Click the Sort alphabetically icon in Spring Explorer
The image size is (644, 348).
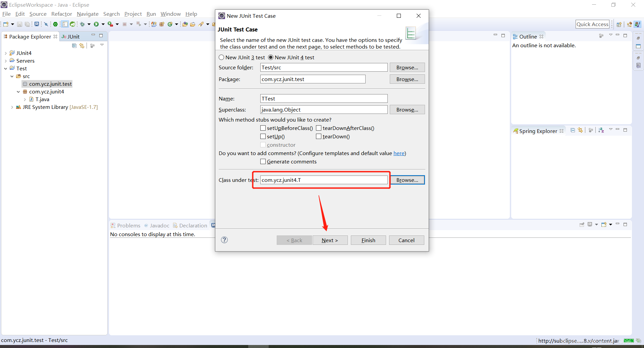coord(601,130)
